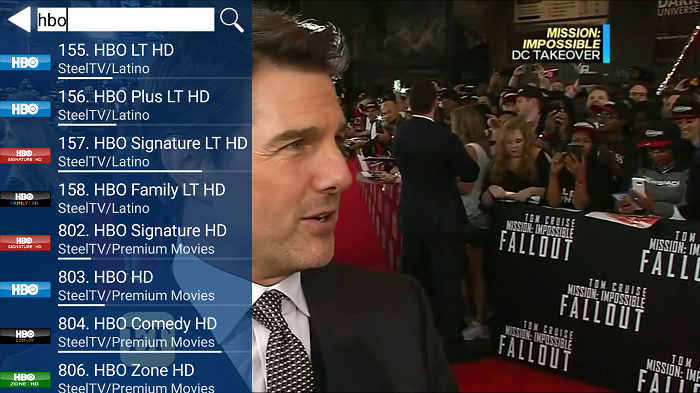Screen dimensions: 700x393
Task: Tune to 802. HBO Signature HD
Action: (x=126, y=239)
